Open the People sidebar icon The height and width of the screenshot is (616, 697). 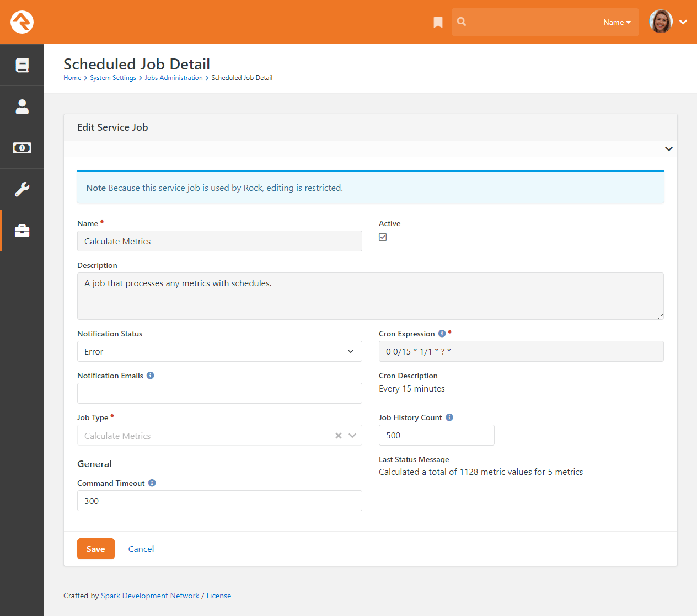22,106
